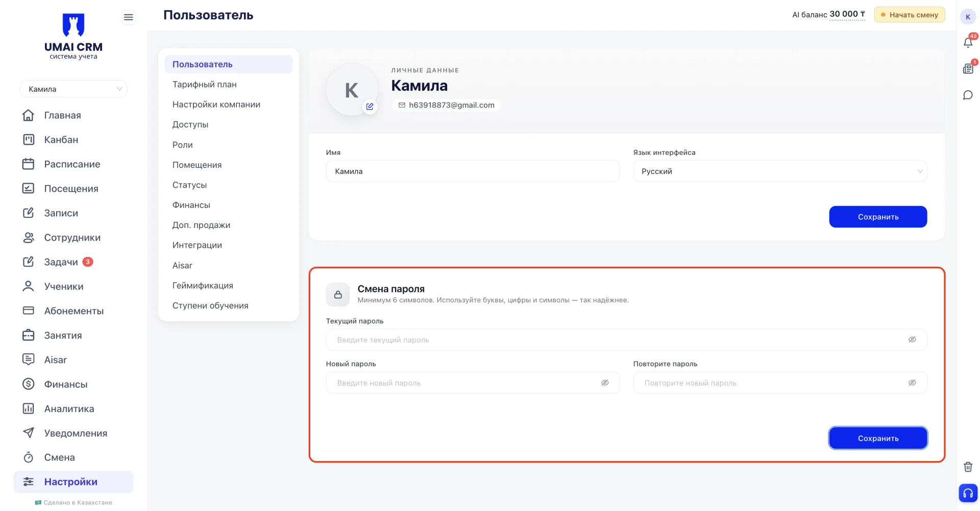
Task: Open the Камила account dropdown in sidebar
Action: pos(73,89)
